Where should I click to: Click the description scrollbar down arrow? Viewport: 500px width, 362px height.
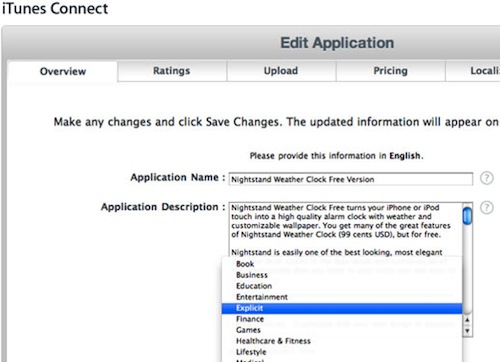[x=467, y=331]
